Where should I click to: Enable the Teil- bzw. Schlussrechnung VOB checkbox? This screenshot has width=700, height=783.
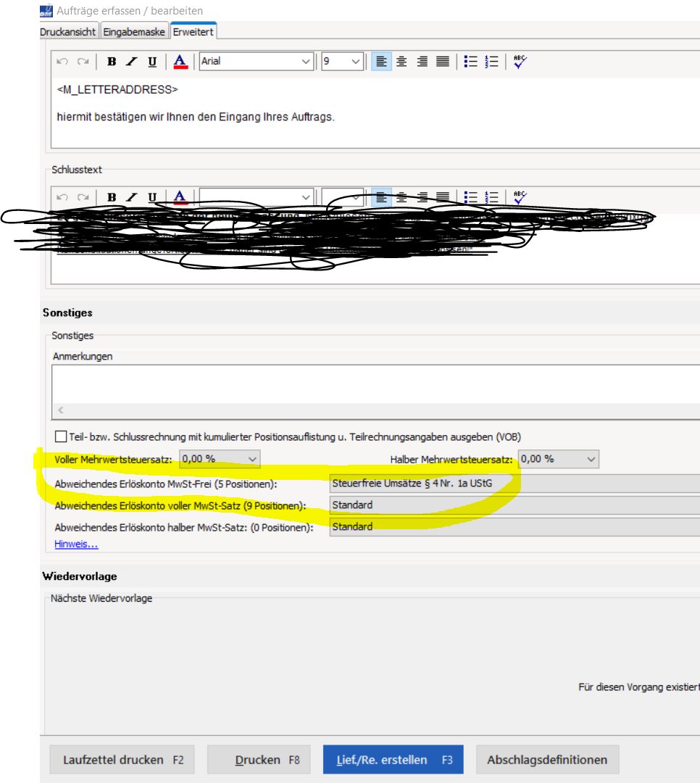[x=61, y=436]
